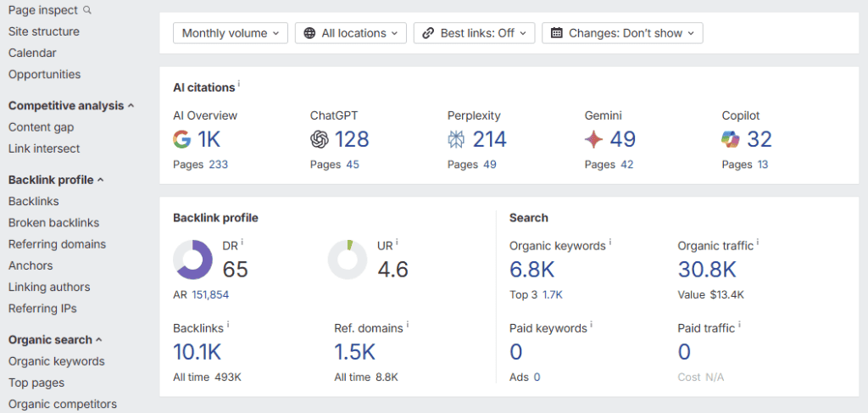868x413 pixels.
Task: Open Calendar in sidebar
Action: (x=32, y=53)
